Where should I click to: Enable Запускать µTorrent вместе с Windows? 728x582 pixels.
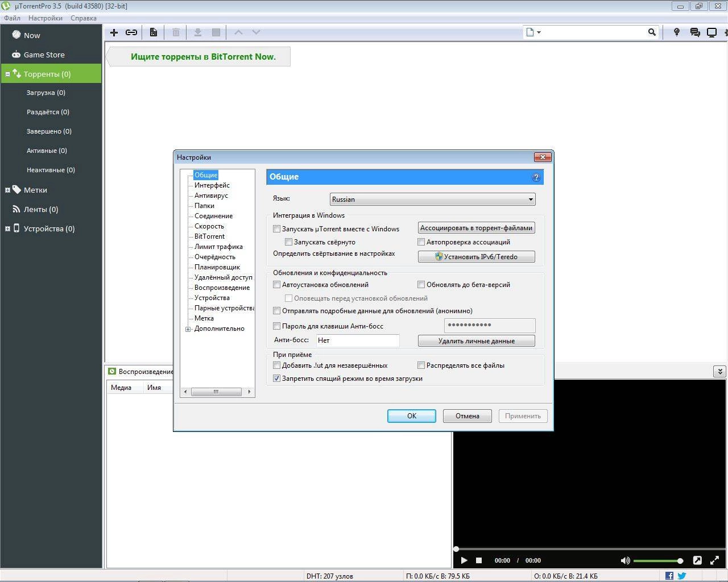[277, 228]
